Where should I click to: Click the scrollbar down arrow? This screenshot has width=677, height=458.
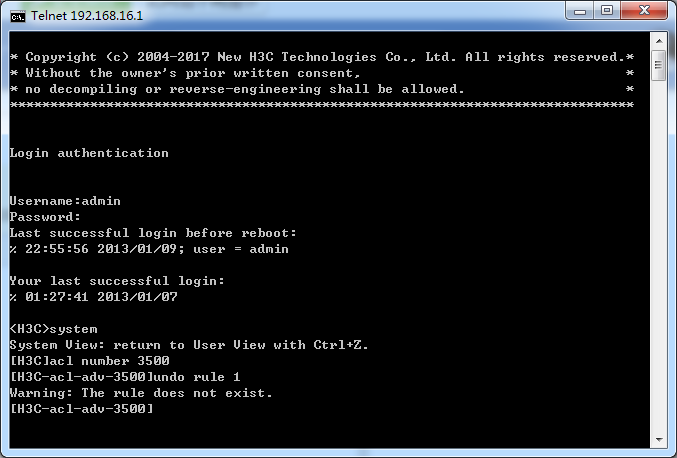coord(658,439)
